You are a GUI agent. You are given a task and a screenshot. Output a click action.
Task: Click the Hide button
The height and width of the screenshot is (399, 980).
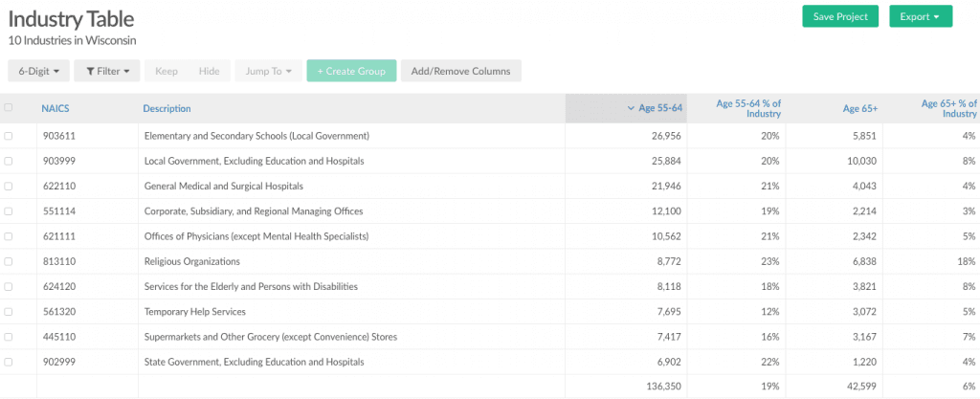[x=209, y=71]
